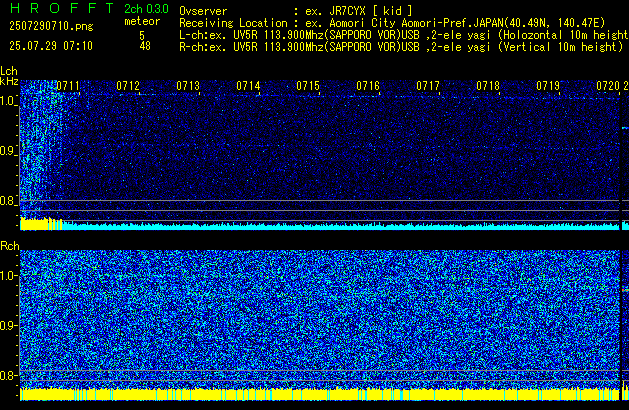Click the Rch 1.0 kHz axis label

click(8, 276)
